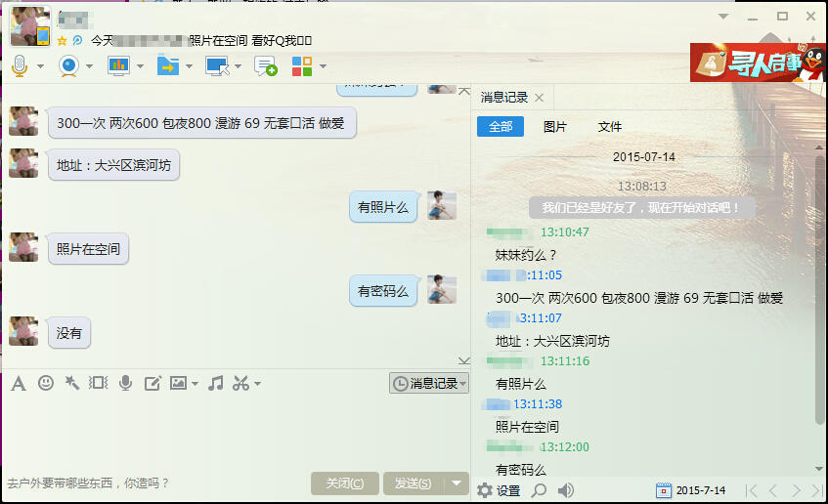Open voice call options dropdown arrow
The image size is (828, 504).
click(x=40, y=66)
